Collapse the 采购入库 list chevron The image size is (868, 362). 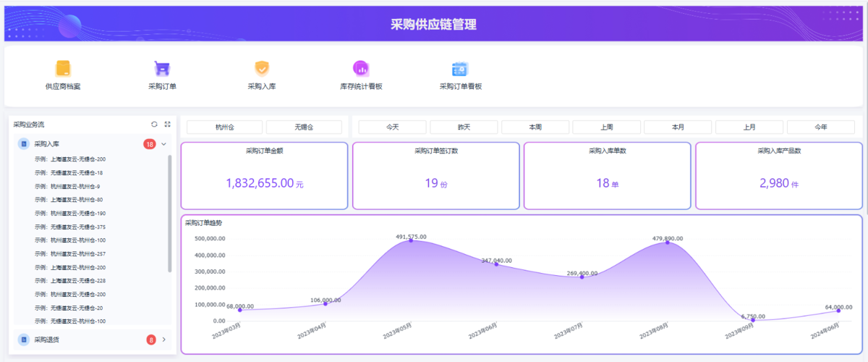click(163, 144)
